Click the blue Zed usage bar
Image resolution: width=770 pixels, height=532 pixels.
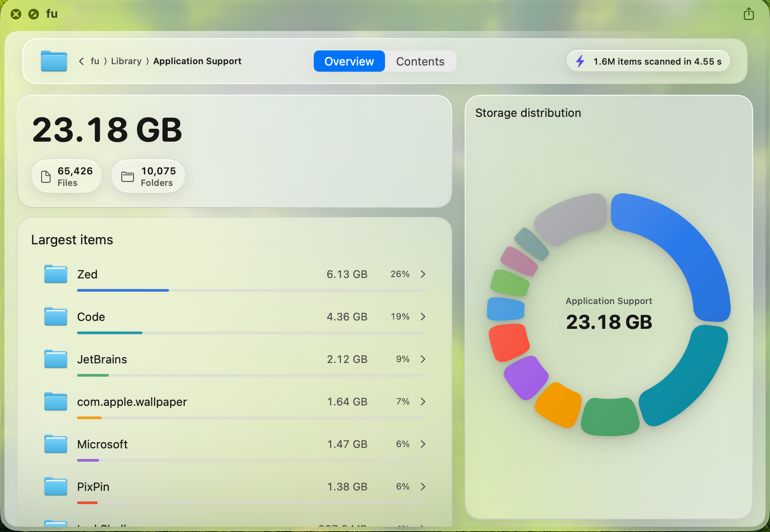click(123, 290)
